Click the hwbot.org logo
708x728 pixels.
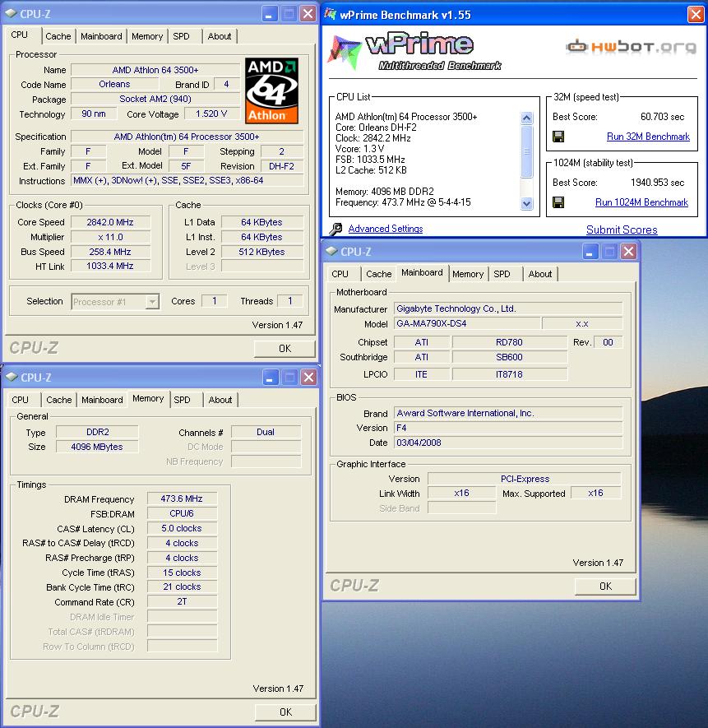point(632,46)
